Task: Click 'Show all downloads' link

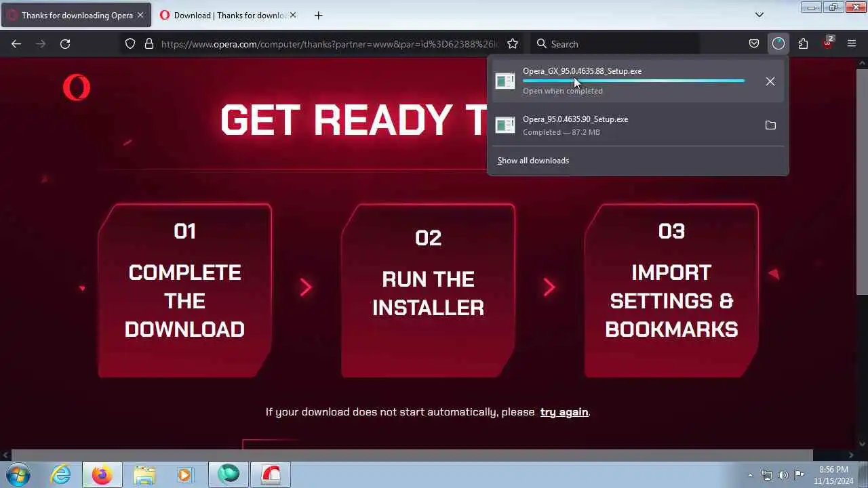Action: pyautogui.click(x=533, y=161)
